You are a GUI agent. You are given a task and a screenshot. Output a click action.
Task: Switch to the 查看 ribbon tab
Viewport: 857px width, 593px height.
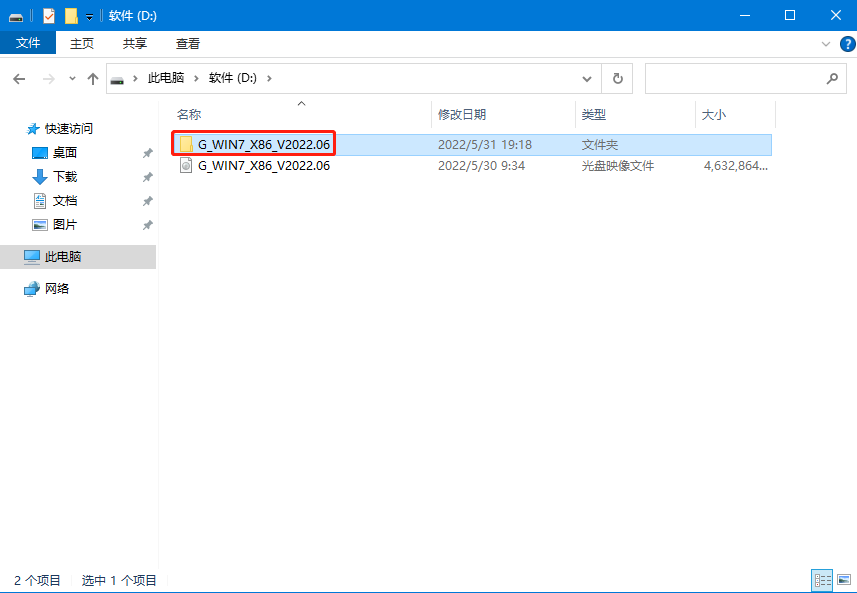point(186,44)
